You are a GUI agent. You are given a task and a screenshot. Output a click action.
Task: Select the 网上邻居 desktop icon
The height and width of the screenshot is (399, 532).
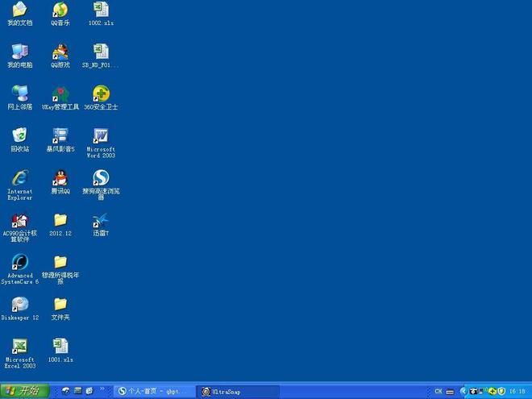click(x=20, y=98)
